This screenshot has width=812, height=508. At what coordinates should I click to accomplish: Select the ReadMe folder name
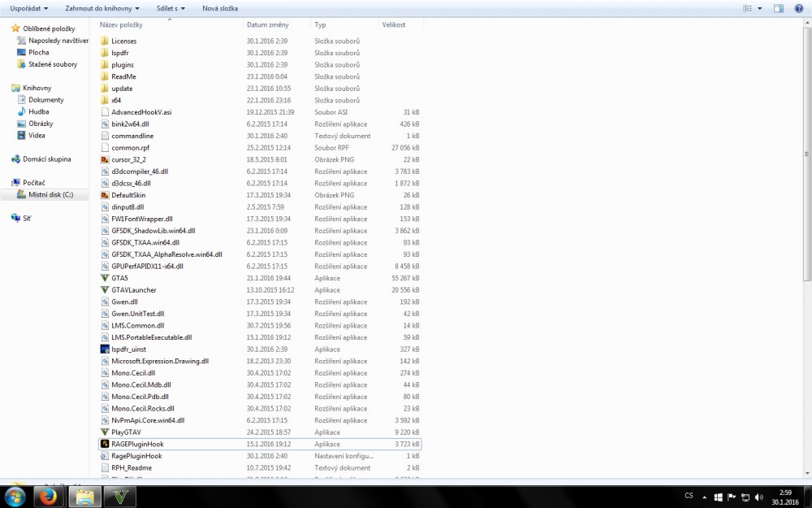click(x=123, y=76)
